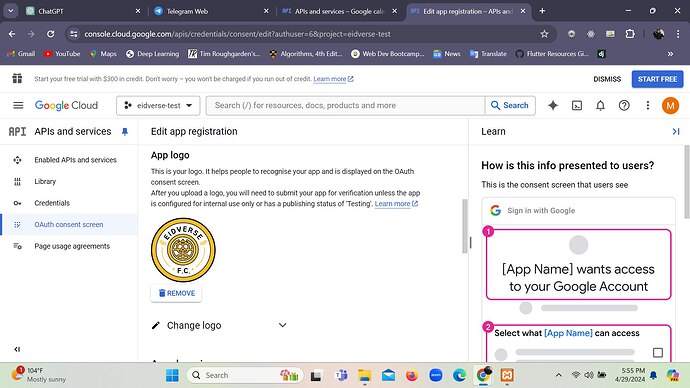Click the search resources input field
The height and width of the screenshot is (388, 690).
pyautogui.click(x=345, y=106)
